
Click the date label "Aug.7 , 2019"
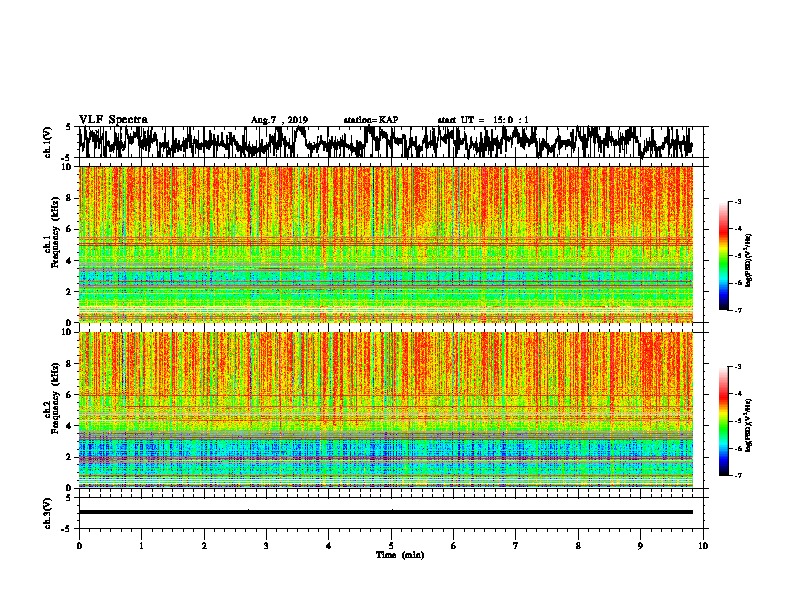pos(279,120)
